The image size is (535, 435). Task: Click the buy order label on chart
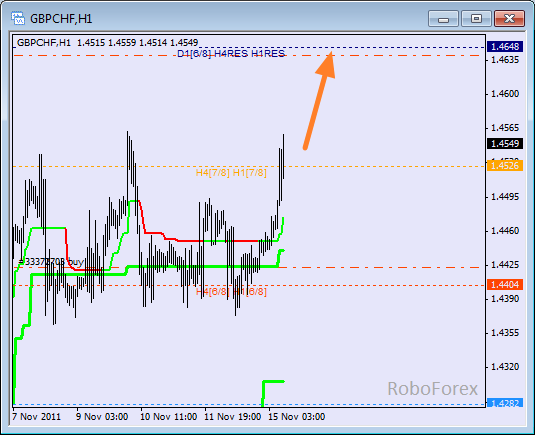tap(51, 262)
